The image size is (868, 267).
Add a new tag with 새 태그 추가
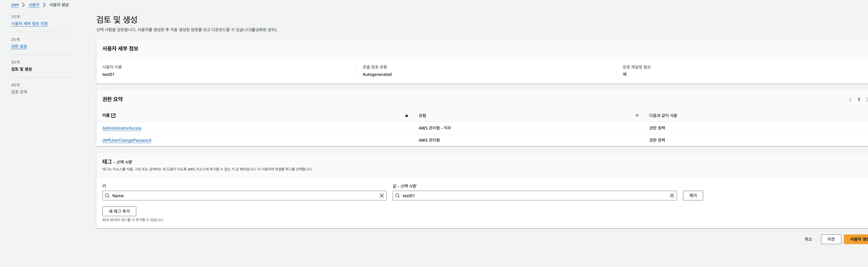(119, 211)
